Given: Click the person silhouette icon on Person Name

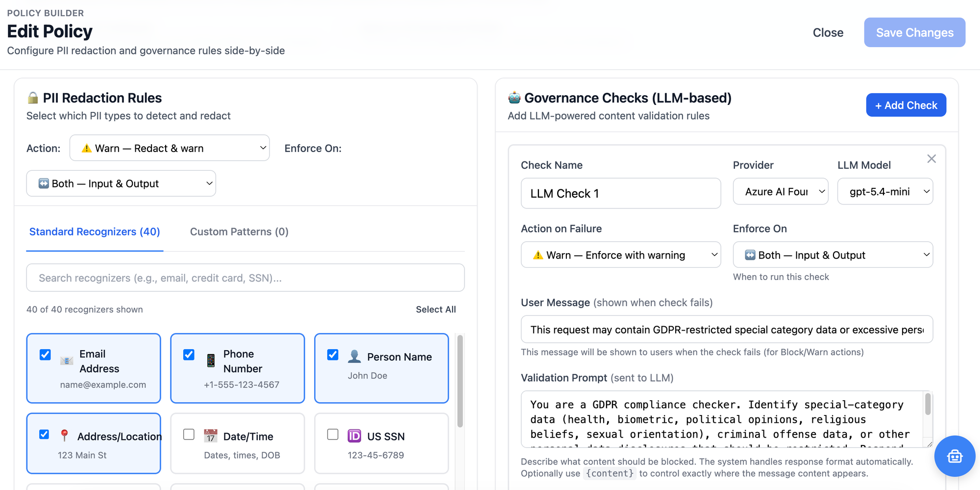Looking at the screenshot, I should pyautogui.click(x=354, y=357).
